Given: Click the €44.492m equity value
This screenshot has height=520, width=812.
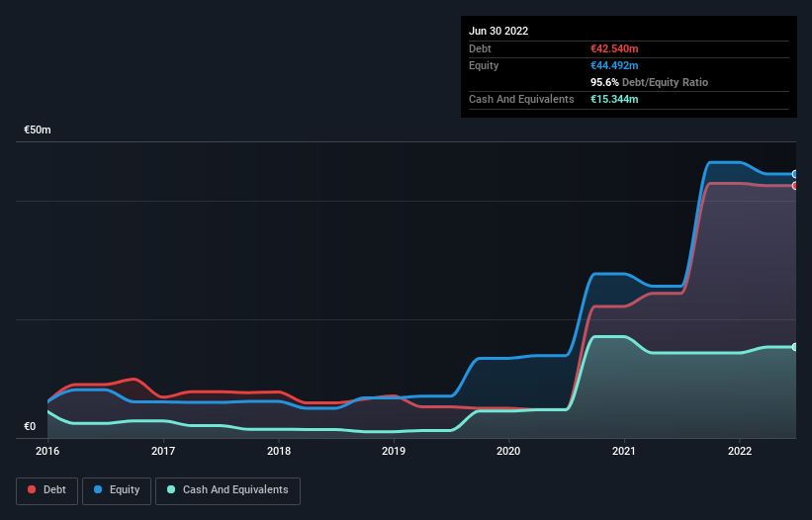Looking at the screenshot, I should tap(614, 65).
